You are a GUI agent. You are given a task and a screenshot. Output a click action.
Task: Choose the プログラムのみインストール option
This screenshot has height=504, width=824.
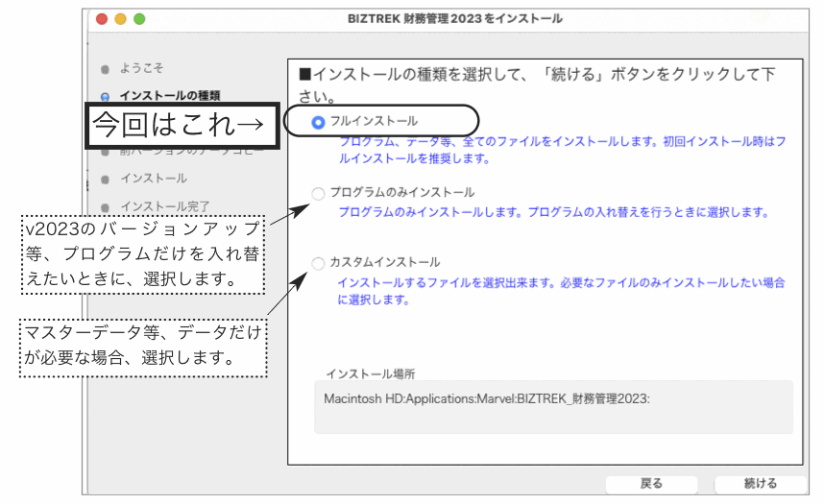click(318, 193)
